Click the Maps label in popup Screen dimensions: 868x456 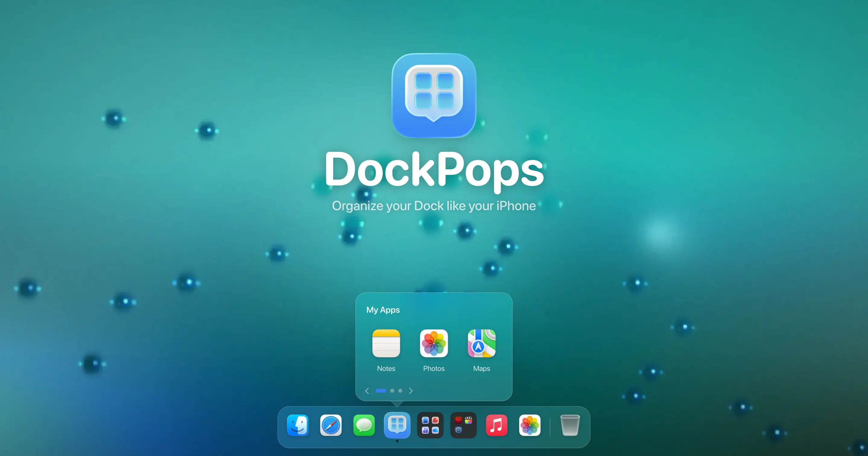click(x=482, y=369)
